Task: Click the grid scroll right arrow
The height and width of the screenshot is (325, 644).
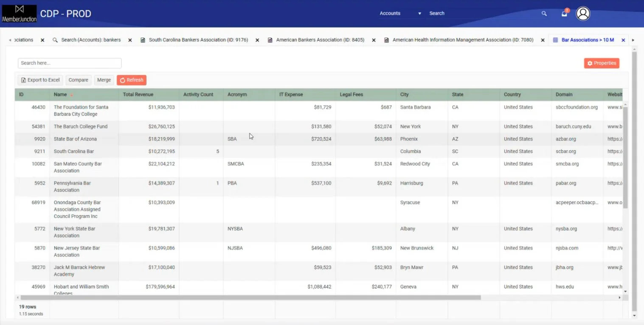Action: 619,298
